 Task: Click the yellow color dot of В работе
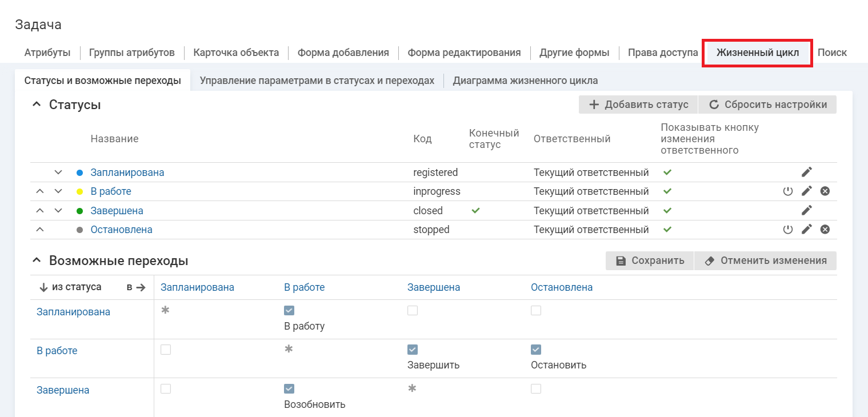coord(80,192)
